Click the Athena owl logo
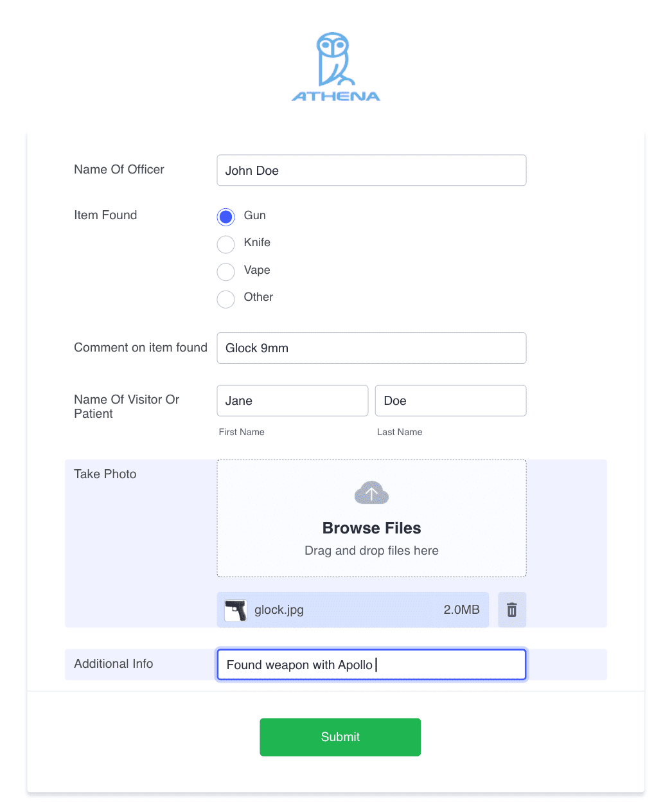The image size is (672, 806). coord(336,67)
